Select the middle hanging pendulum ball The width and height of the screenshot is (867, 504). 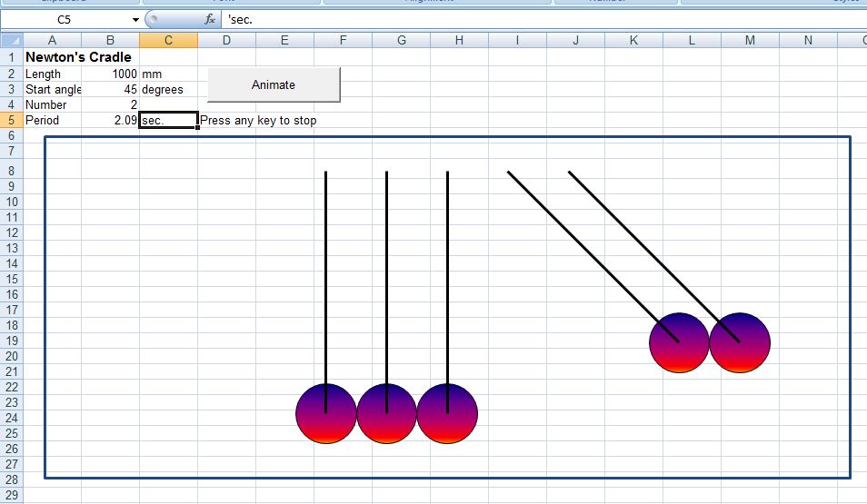(x=386, y=413)
